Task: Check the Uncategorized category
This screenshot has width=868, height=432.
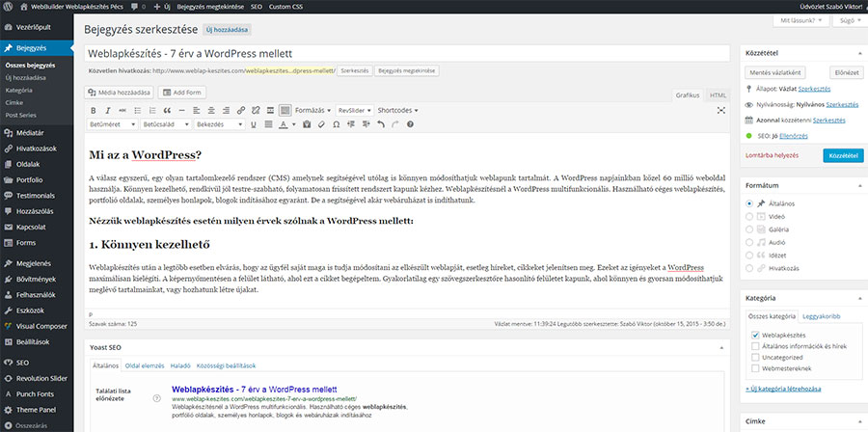Action: tap(755, 358)
